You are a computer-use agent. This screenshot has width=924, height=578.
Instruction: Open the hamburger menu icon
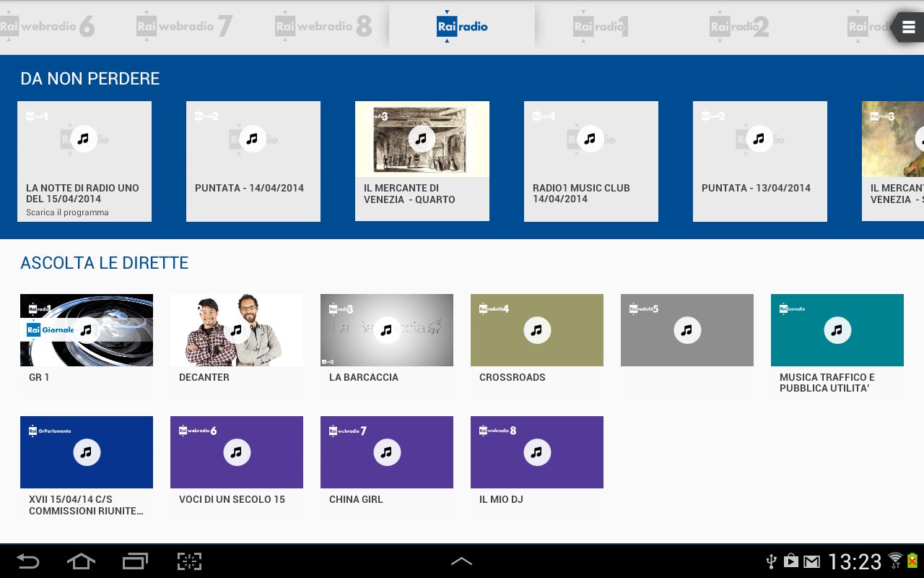(908, 27)
